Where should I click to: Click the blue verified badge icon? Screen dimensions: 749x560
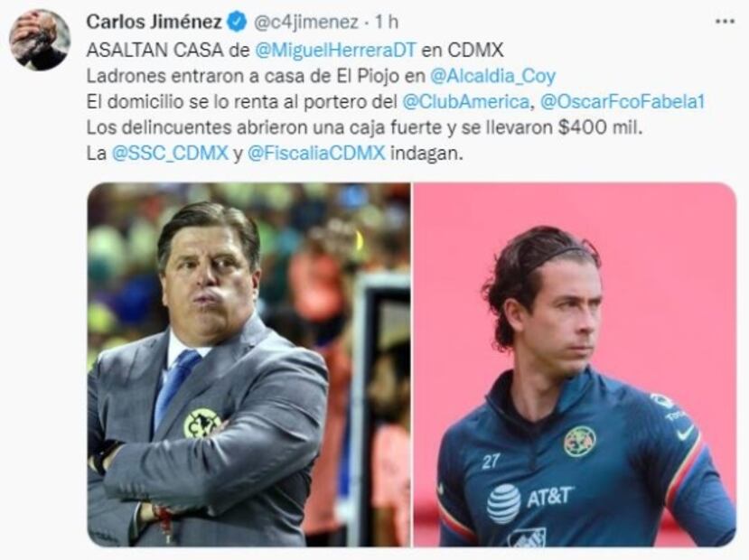pos(236,22)
